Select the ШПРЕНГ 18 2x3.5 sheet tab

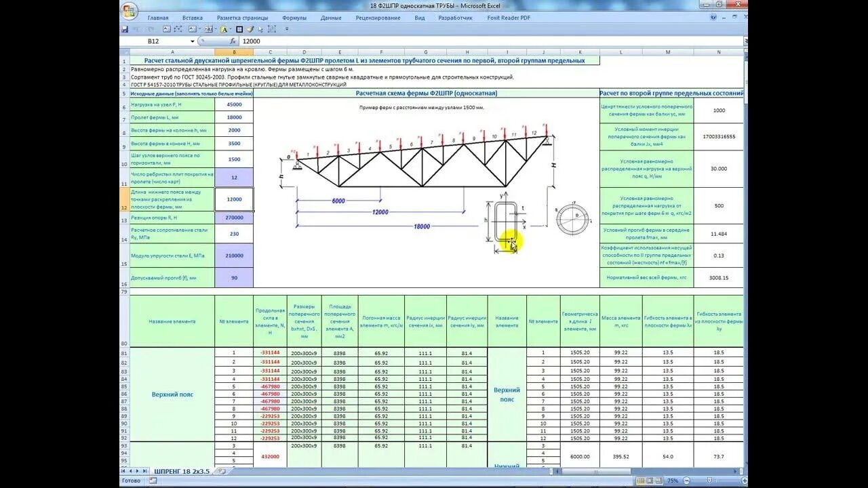[x=182, y=471]
